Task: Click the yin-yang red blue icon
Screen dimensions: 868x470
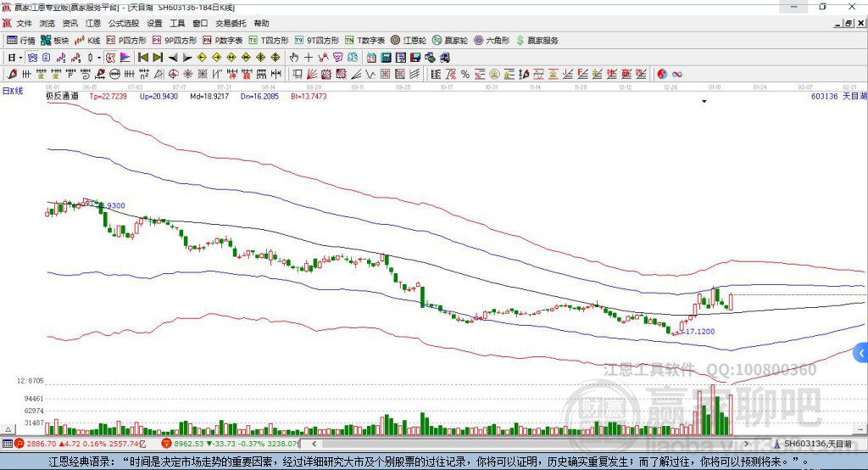Action: tap(662, 74)
